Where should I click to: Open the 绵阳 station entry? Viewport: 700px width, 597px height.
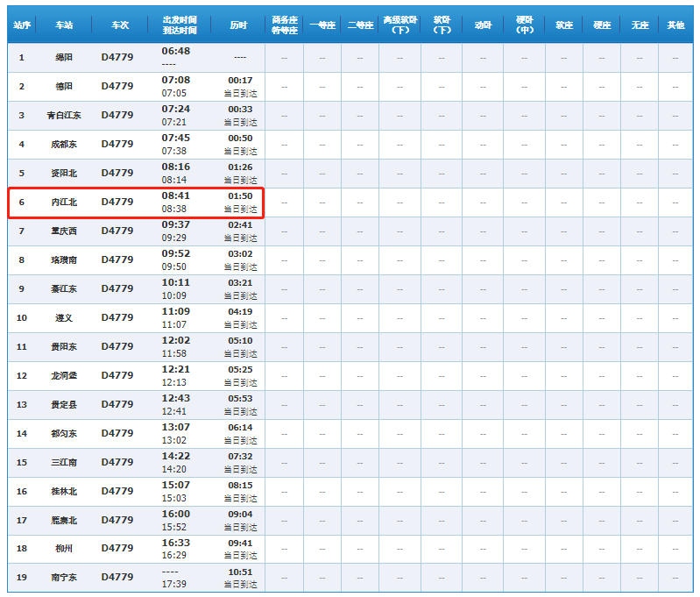[64, 57]
